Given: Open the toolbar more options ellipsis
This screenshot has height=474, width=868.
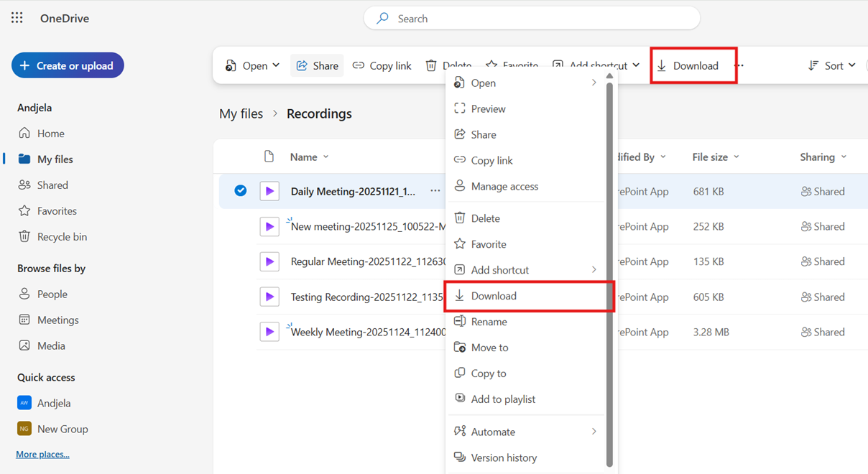Looking at the screenshot, I should coord(739,65).
